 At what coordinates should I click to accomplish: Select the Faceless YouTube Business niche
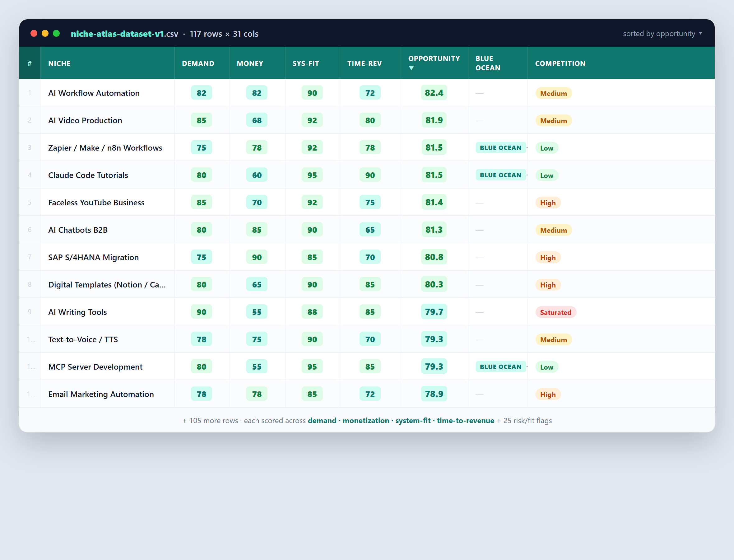pyautogui.click(x=96, y=202)
